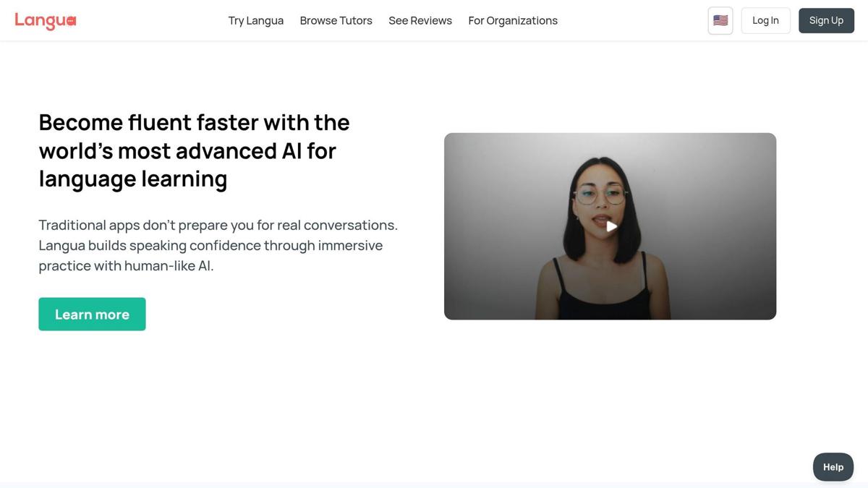Go to Browse Tutors
868x488 pixels.
pos(336,20)
